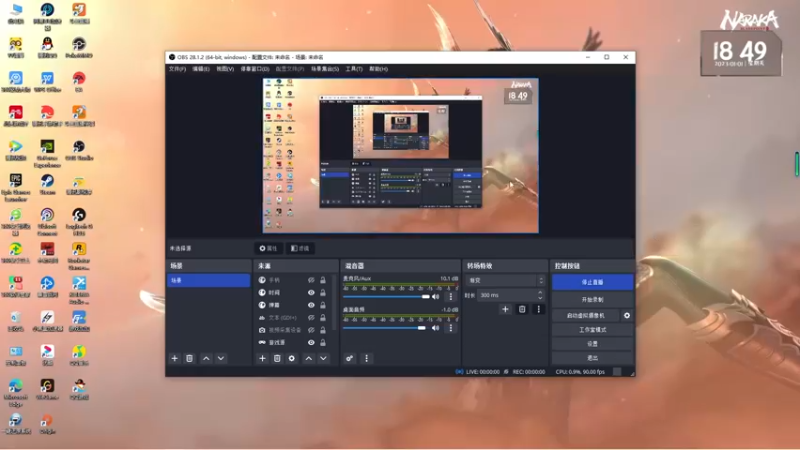The height and width of the screenshot is (450, 800).
Task: Open the 渐变 transition type dropdown
Action: (x=505, y=280)
